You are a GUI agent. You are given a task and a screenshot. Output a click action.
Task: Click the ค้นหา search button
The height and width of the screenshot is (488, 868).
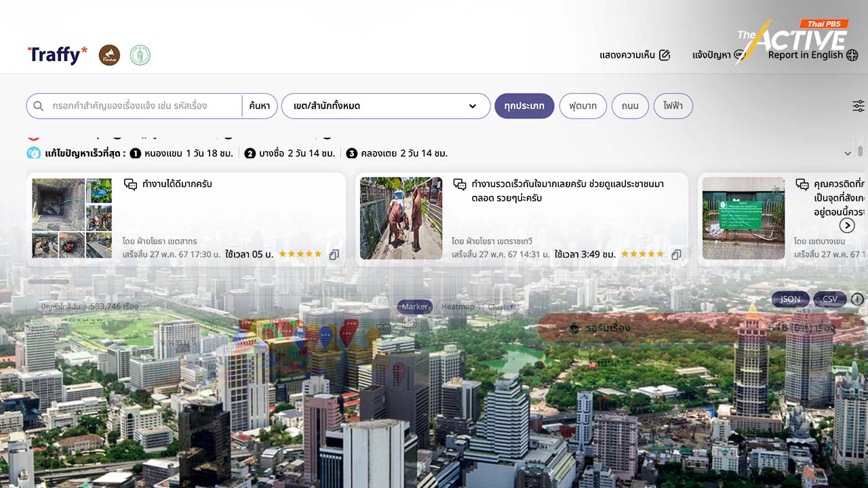(x=259, y=106)
